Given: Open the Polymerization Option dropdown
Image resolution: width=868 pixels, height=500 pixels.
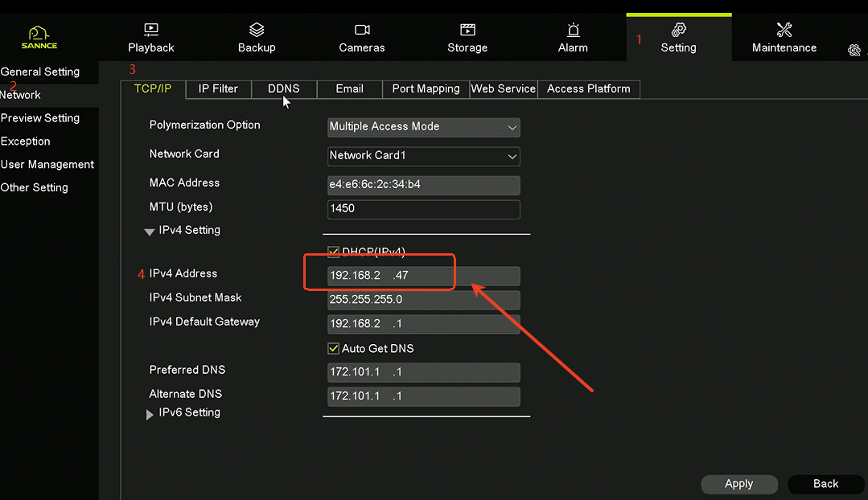Looking at the screenshot, I should [423, 127].
